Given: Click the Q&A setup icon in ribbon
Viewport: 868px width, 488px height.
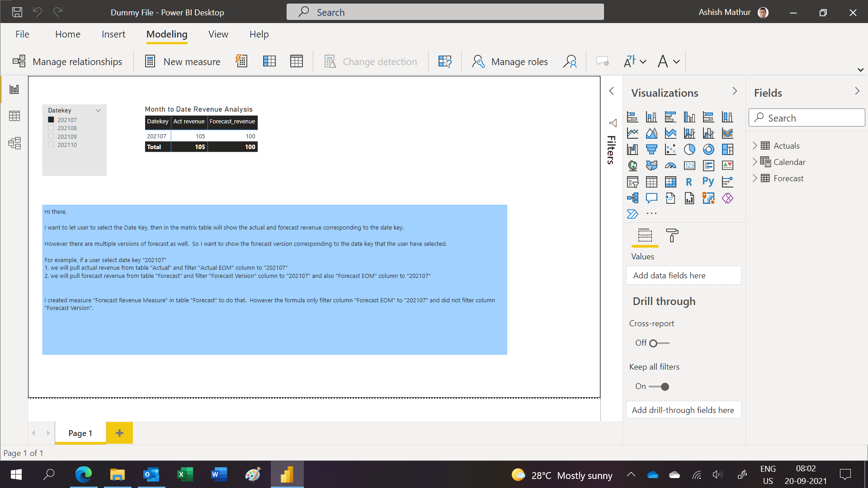Looking at the screenshot, I should click(445, 61).
